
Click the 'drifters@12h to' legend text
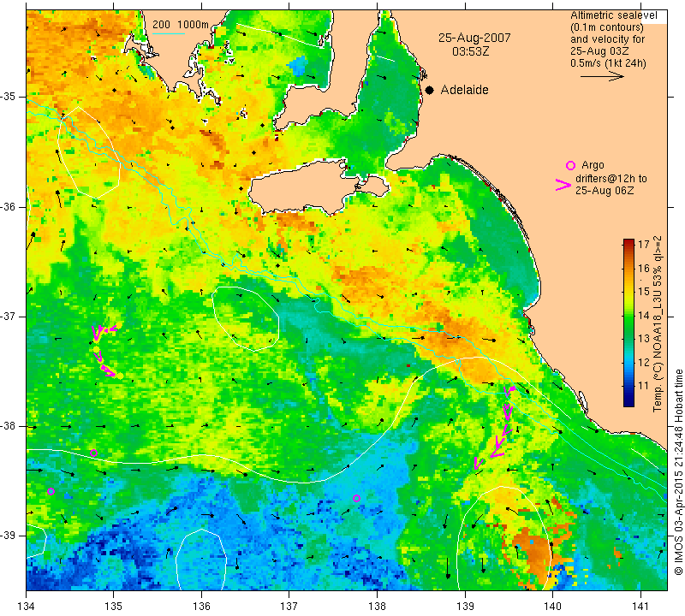(611, 179)
